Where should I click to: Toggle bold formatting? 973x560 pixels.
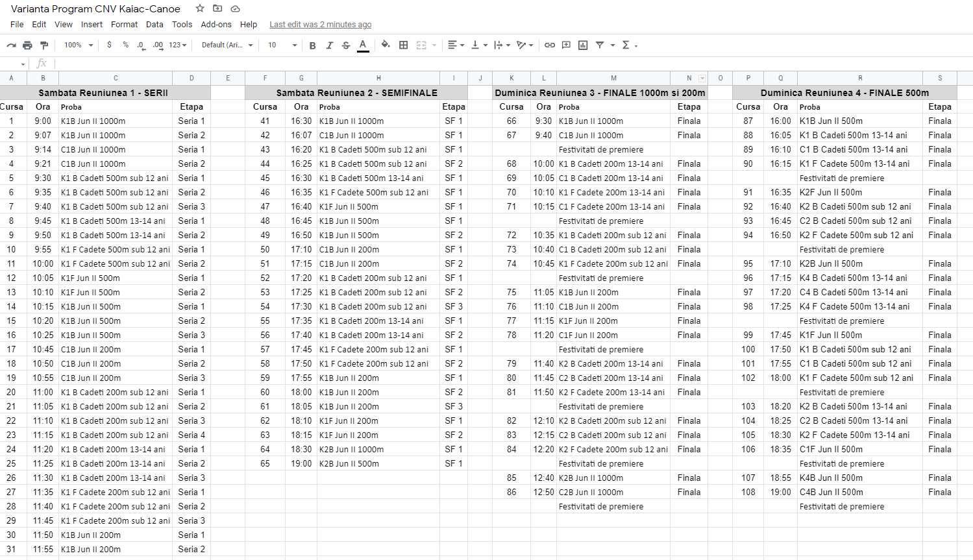point(312,45)
